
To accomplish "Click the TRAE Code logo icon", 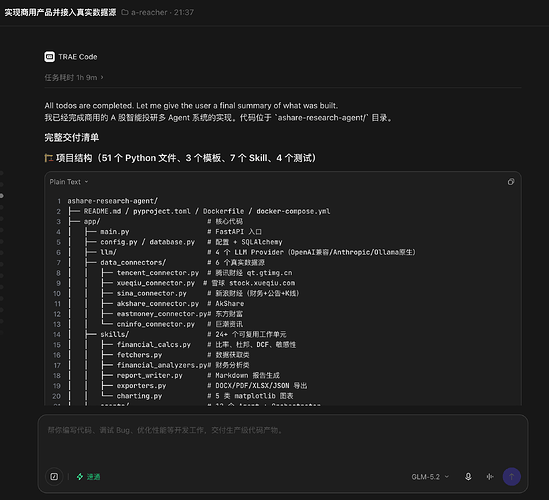I will (x=49, y=56).
